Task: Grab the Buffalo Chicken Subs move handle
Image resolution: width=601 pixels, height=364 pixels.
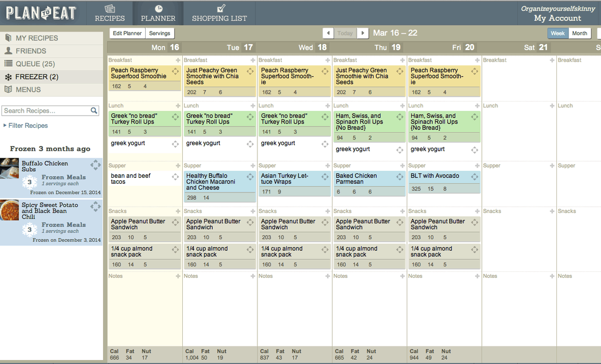Action: point(96,165)
